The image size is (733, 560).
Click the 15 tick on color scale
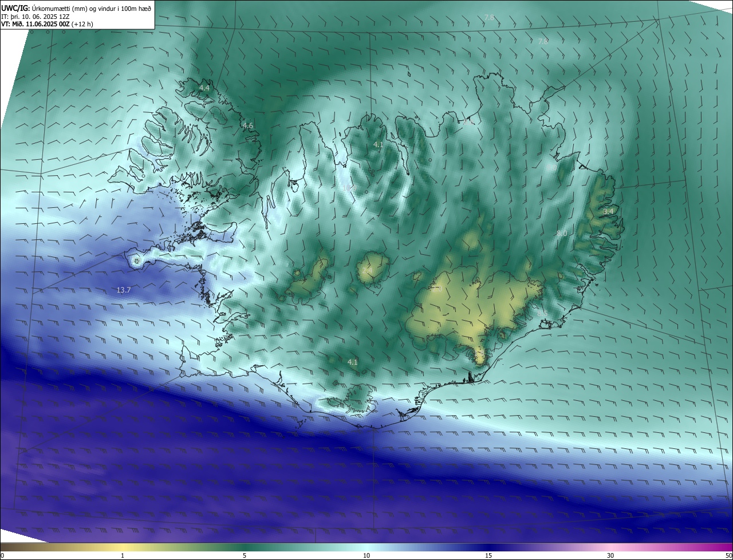488,555
